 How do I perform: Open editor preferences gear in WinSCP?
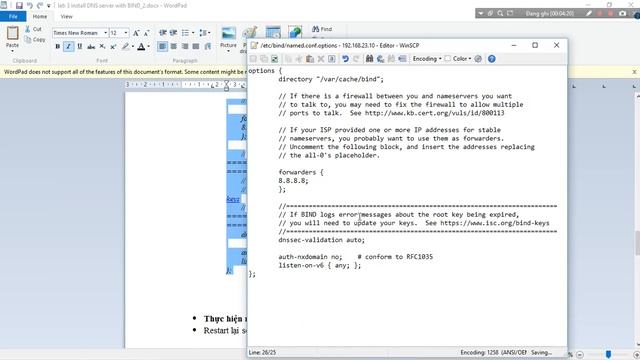tap(478, 59)
